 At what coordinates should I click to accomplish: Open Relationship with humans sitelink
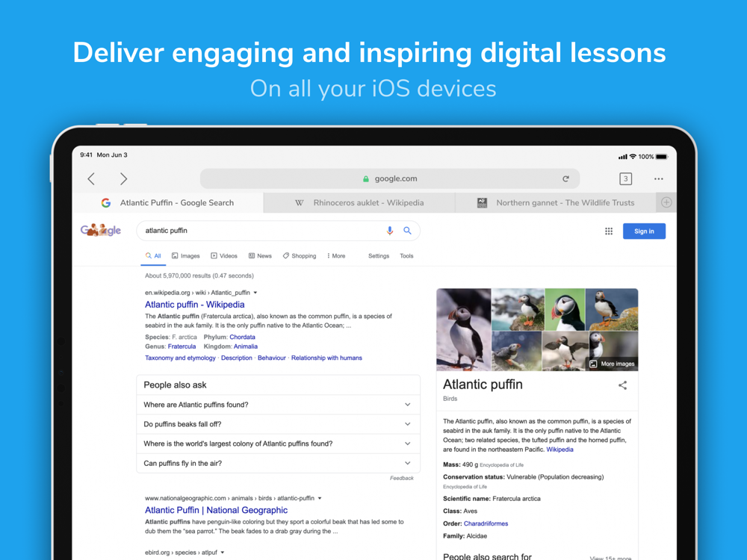click(x=326, y=358)
